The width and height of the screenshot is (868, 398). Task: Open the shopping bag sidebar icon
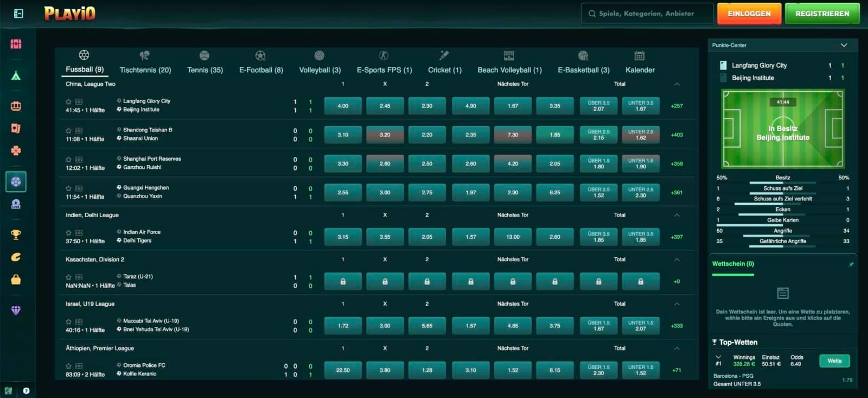(16, 279)
